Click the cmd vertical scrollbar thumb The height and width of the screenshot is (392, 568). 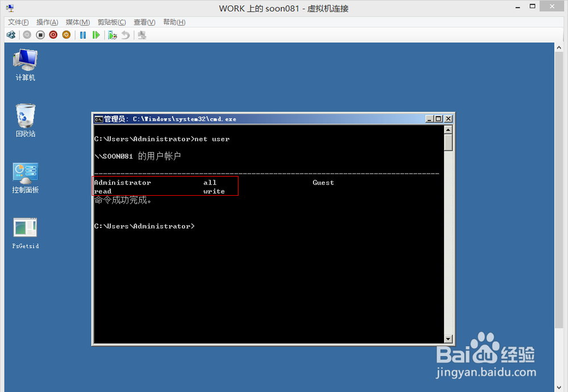[x=448, y=142]
